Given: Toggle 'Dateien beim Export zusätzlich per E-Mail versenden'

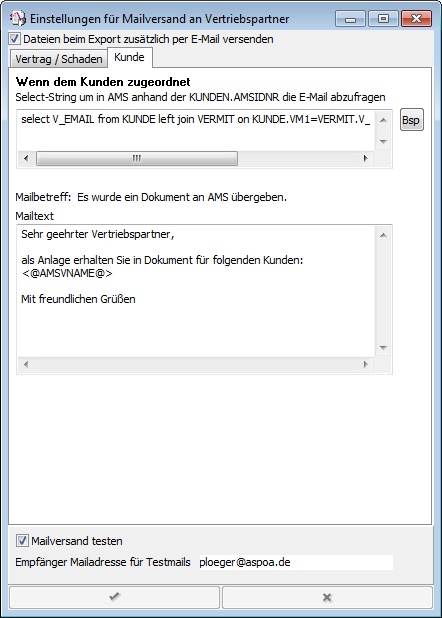Looking at the screenshot, I should [15, 39].
